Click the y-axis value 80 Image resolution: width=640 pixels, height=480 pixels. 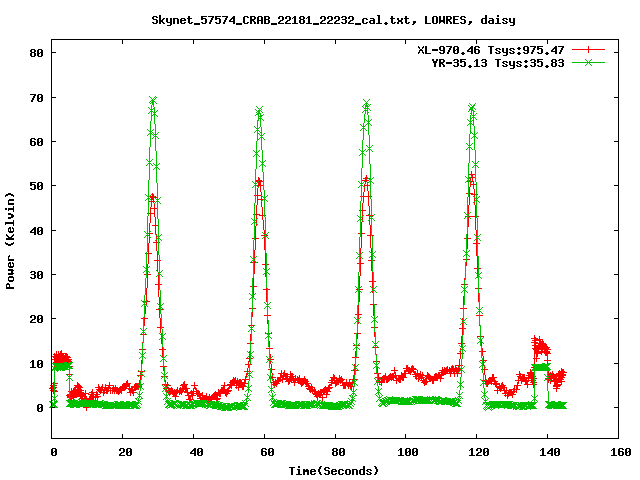click(36, 53)
